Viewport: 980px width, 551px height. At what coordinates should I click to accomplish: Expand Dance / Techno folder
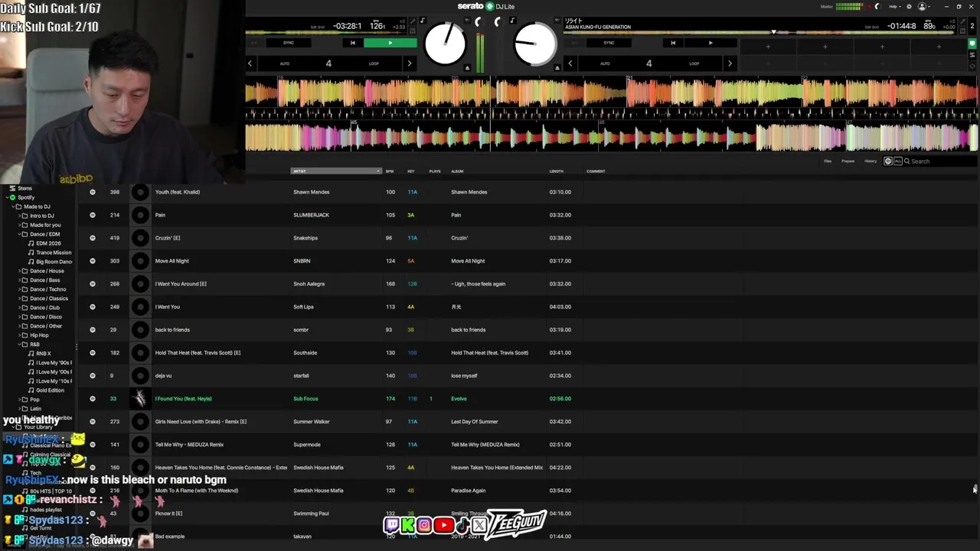coord(21,289)
